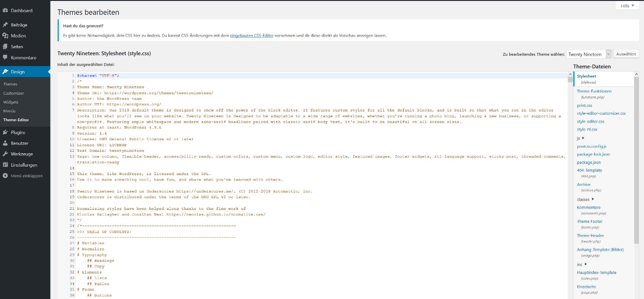Viewport: 644px width, 299px height.
Task: Click the line '# Variables'
Action: (91, 243)
